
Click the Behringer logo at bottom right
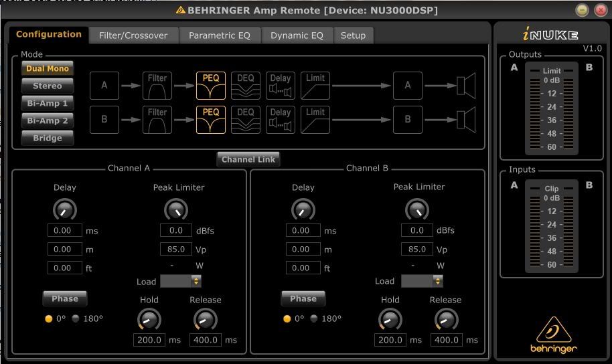pyautogui.click(x=554, y=335)
